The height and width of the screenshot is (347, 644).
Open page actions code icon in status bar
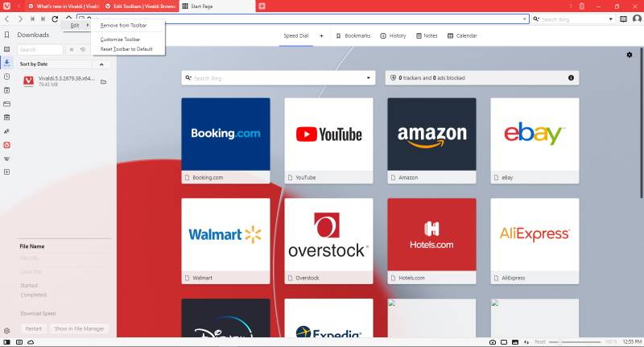click(526, 341)
